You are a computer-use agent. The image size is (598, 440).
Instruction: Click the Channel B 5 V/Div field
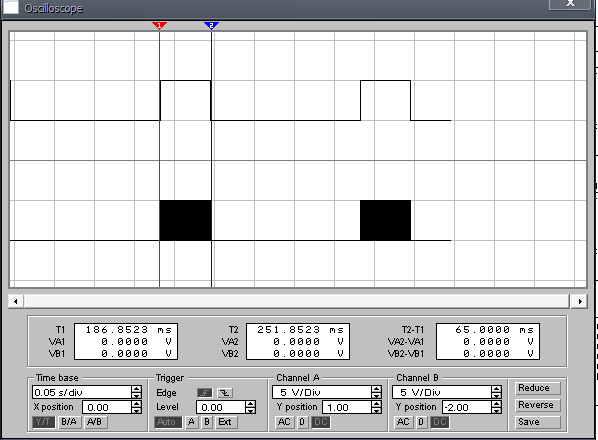point(442,392)
